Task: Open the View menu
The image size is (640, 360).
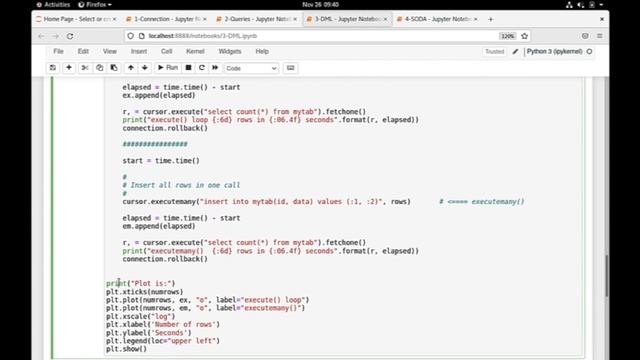Action: (110, 51)
